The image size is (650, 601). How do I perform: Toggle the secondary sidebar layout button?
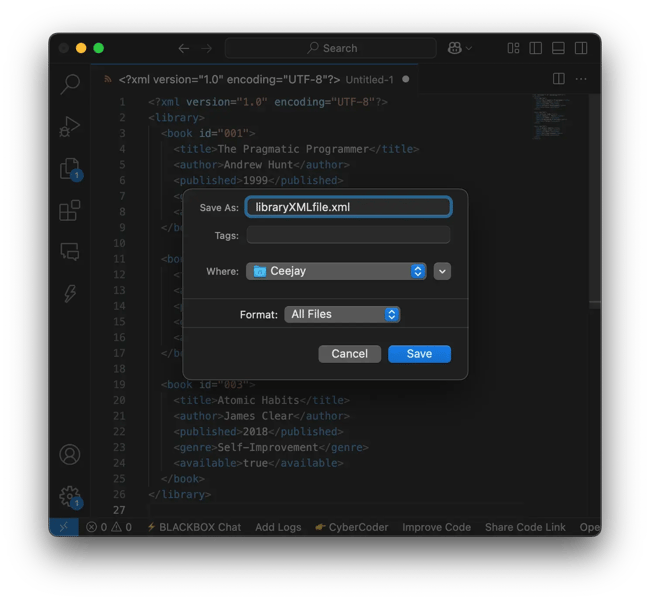[x=582, y=48]
